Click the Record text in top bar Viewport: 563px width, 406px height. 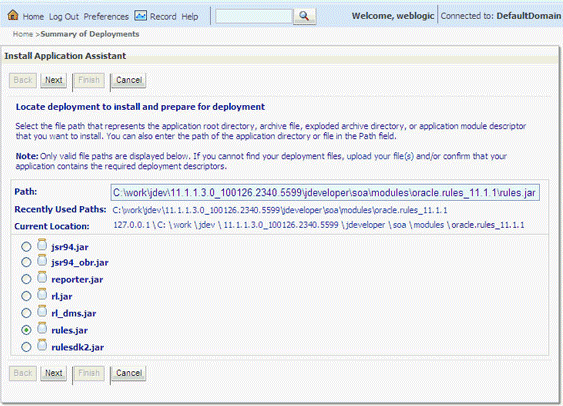click(163, 17)
